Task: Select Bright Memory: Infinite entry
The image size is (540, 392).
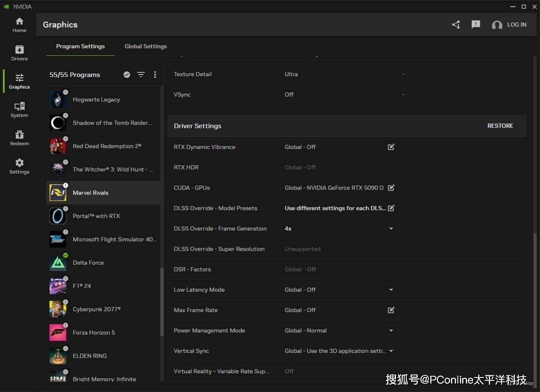Action: click(103, 377)
